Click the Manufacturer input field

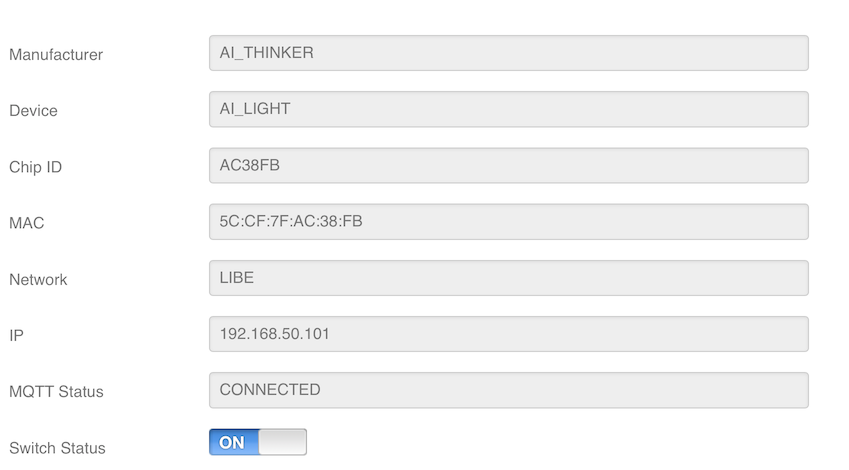click(508, 53)
